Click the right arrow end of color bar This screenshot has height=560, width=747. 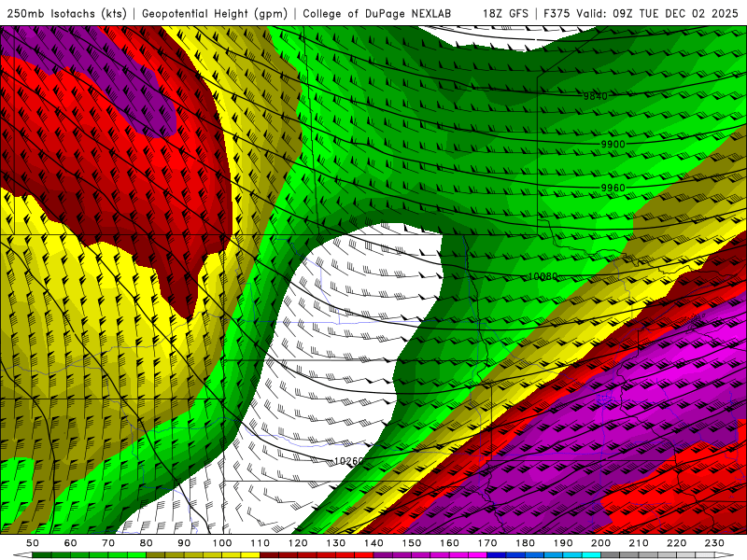tap(725, 555)
